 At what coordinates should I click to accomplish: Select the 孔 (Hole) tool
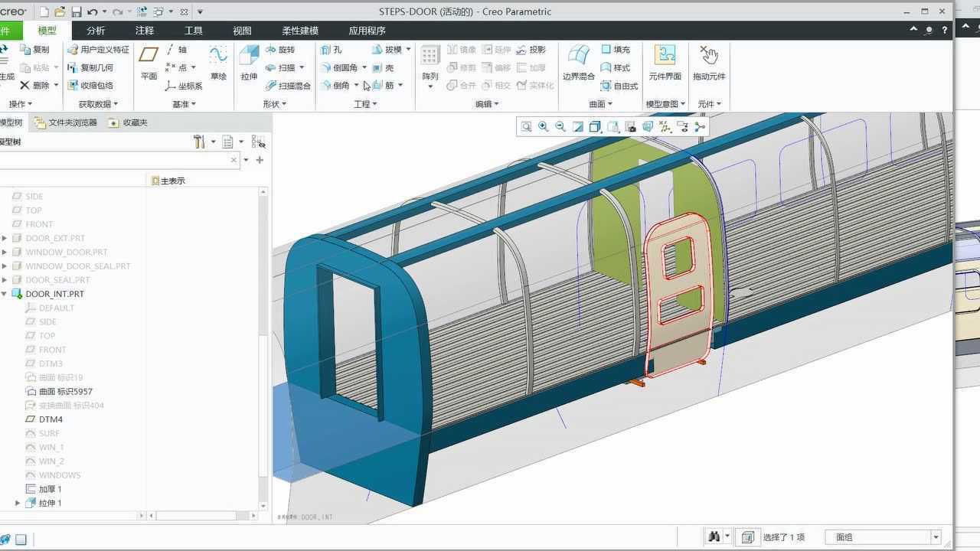[x=332, y=50]
